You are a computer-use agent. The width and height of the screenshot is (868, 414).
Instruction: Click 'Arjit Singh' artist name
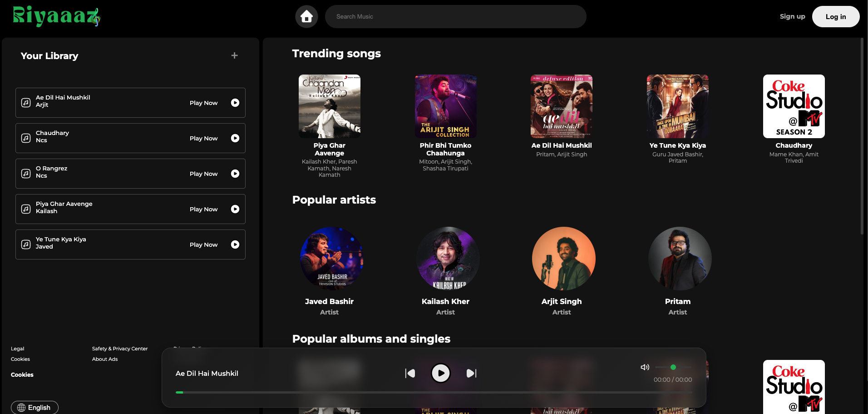click(x=562, y=301)
